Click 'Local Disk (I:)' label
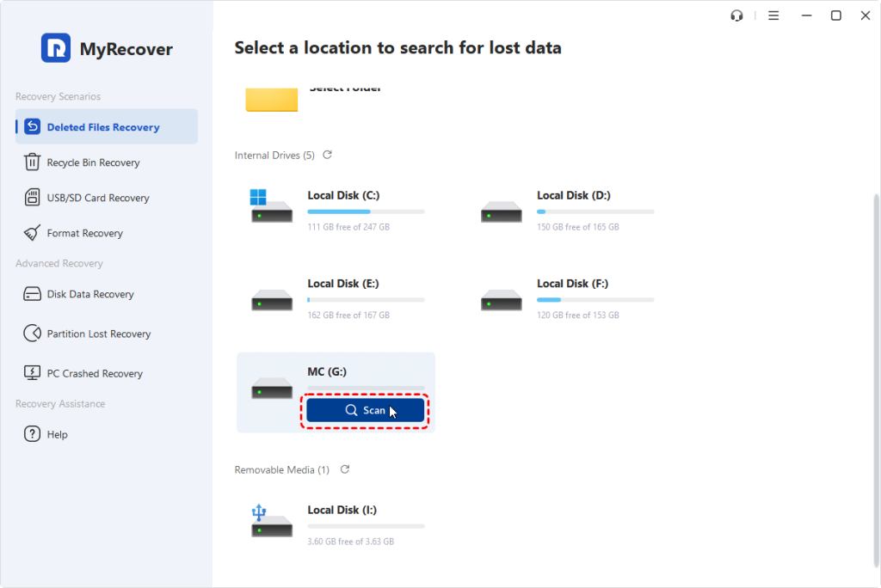This screenshot has height=588, width=881. (x=342, y=510)
